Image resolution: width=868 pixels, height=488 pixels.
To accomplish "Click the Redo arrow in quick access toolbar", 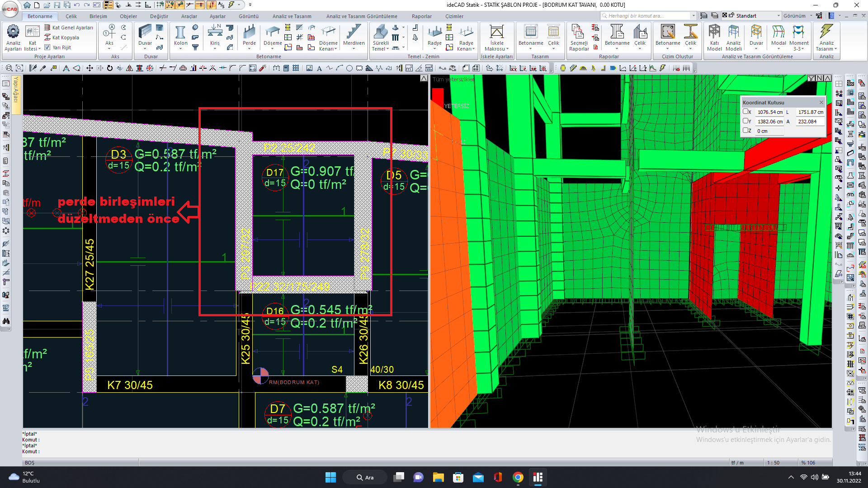I will click(x=87, y=5).
